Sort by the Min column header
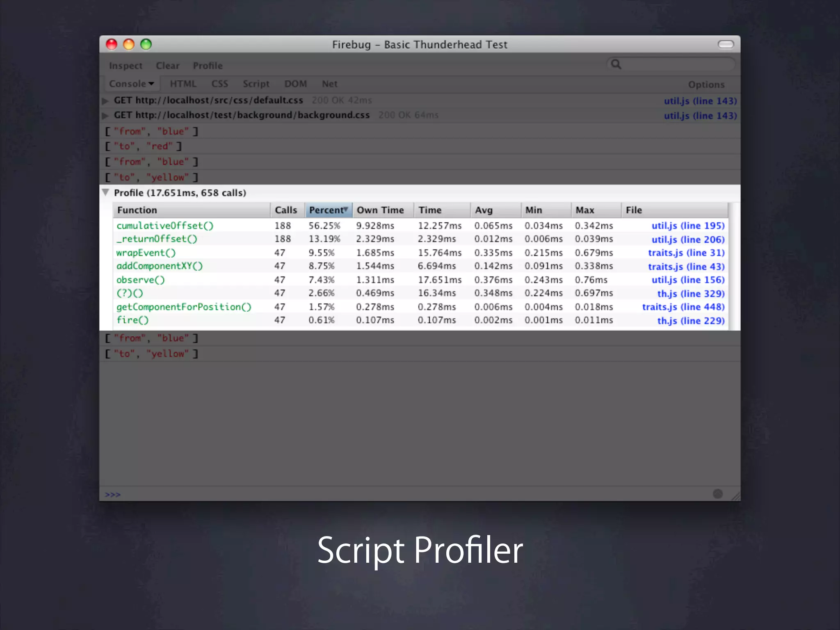 [546, 210]
